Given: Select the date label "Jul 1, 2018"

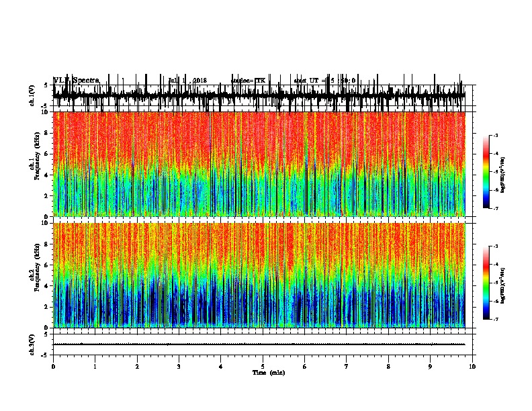Looking at the screenshot, I should tap(187, 81).
